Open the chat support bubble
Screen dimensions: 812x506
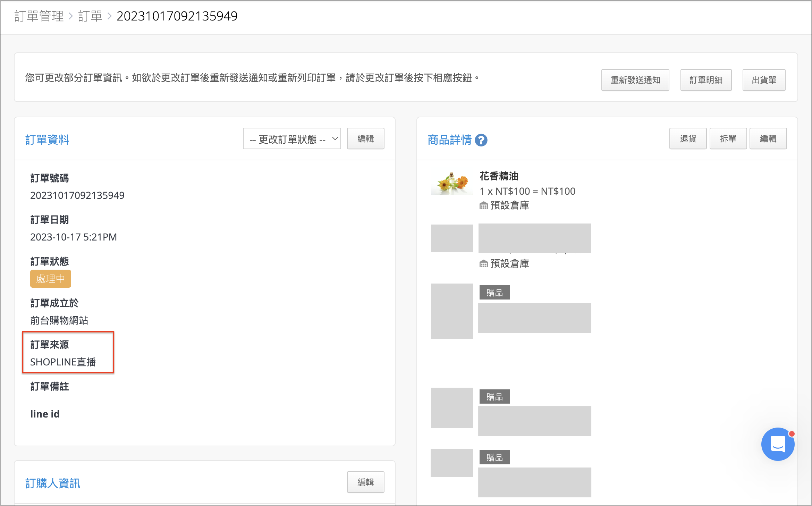(x=778, y=444)
